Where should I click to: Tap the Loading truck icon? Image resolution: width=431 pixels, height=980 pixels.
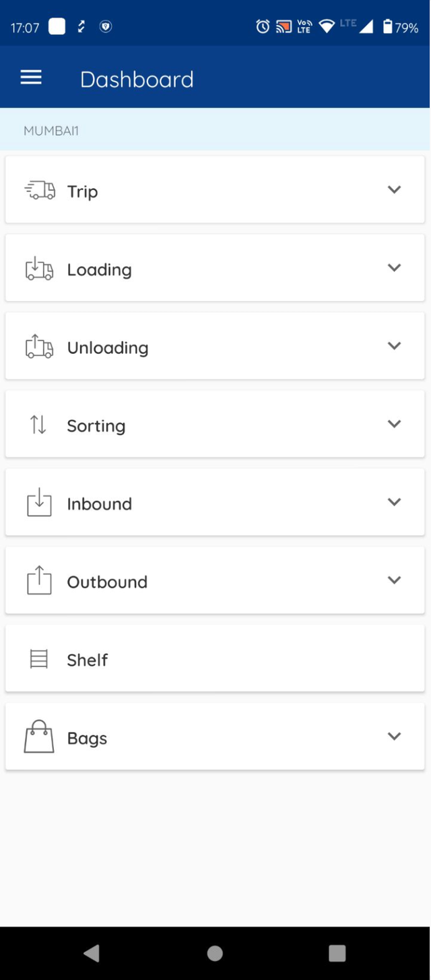(39, 268)
